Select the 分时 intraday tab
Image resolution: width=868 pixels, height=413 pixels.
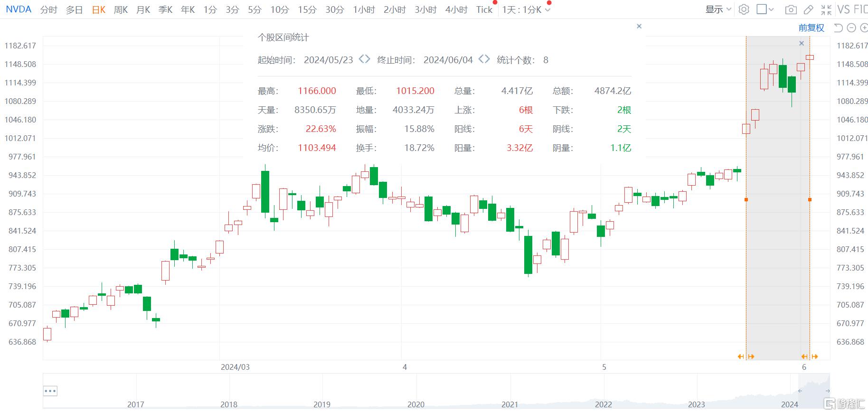click(x=48, y=9)
